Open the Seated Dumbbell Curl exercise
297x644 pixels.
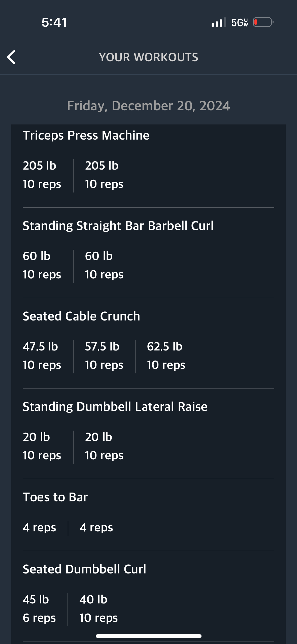click(84, 569)
